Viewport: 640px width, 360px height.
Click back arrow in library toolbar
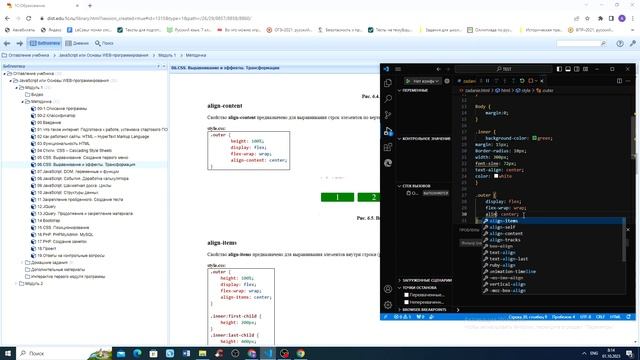click(x=7, y=43)
